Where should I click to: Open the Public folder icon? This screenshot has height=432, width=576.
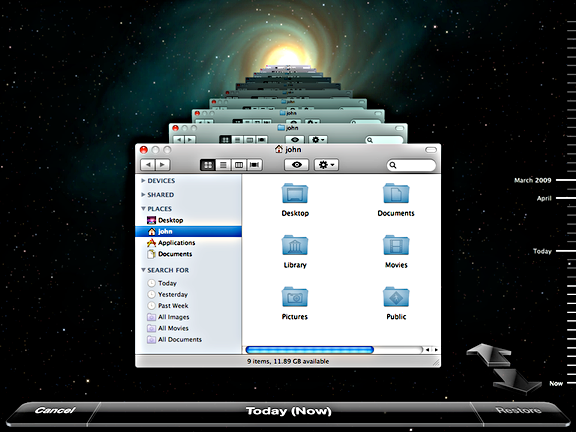(x=396, y=297)
